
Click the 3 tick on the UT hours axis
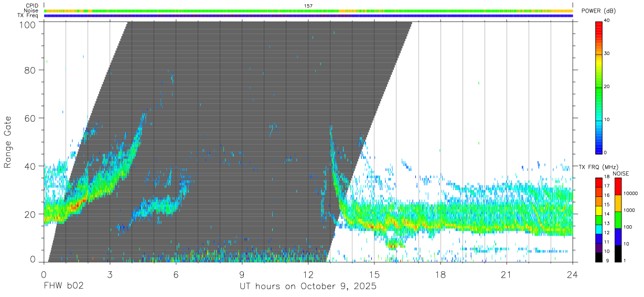click(x=110, y=274)
